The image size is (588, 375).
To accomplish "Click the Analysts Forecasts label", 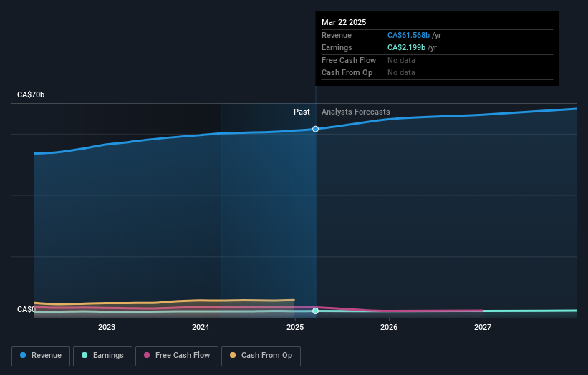I will [355, 112].
